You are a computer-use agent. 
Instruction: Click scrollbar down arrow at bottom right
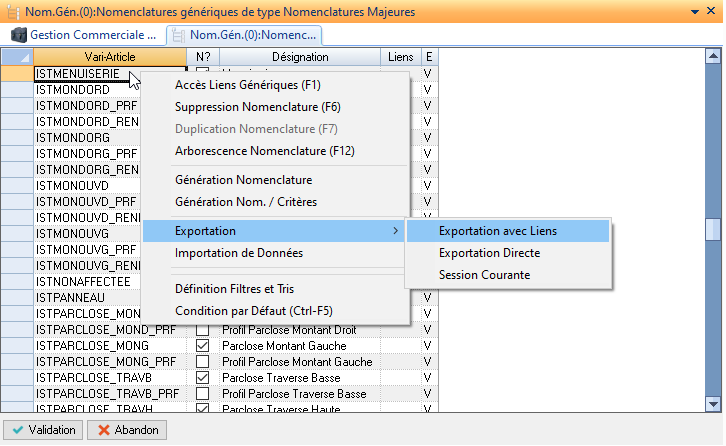pos(713,405)
